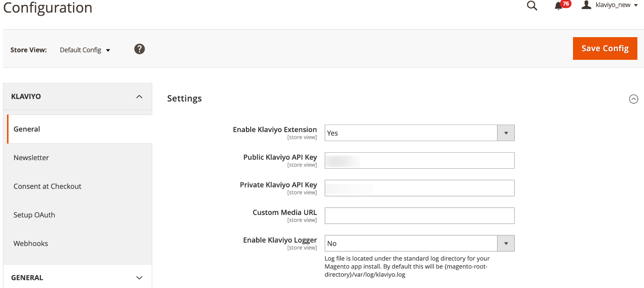Open Enable Klaviyo Extension dropdown

tap(419, 133)
